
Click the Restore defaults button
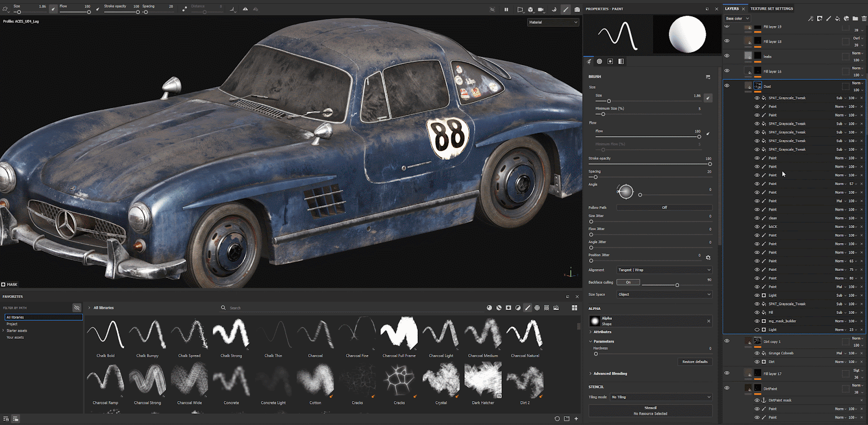coord(694,361)
